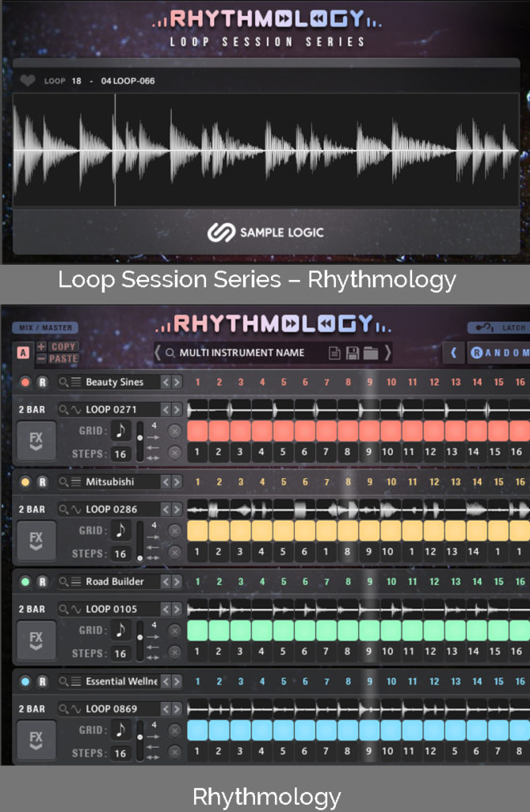530x812 pixels.
Task: Search multi instrument presets magnifier icon
Action: (170, 353)
